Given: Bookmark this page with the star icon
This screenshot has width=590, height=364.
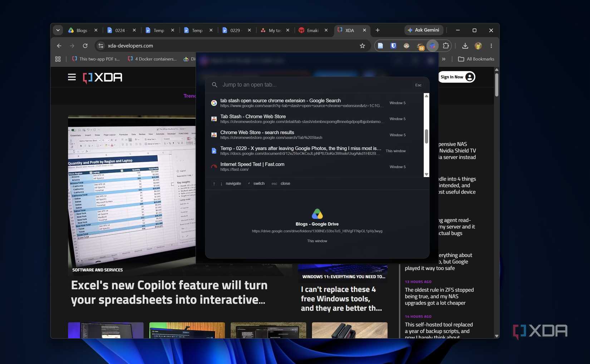Looking at the screenshot, I should [362, 46].
